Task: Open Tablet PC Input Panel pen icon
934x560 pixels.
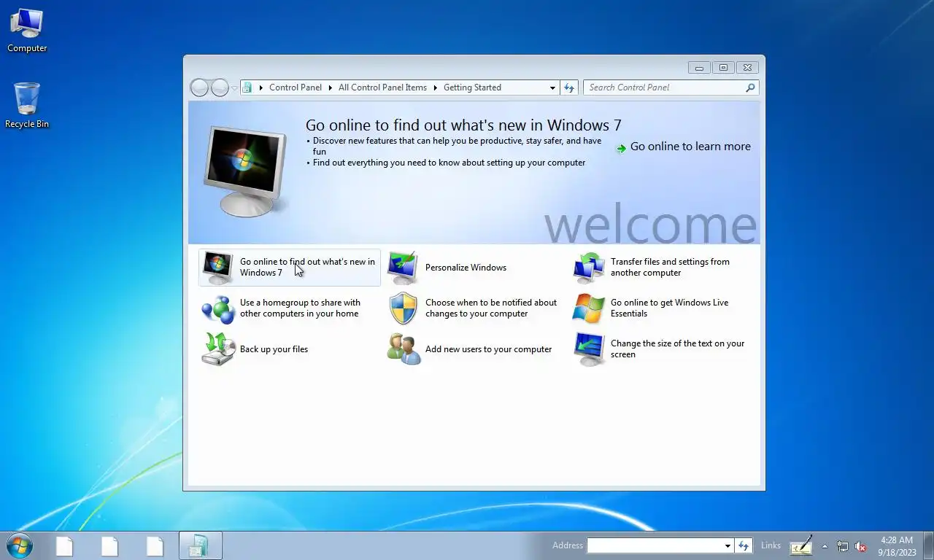Action: 801,545
